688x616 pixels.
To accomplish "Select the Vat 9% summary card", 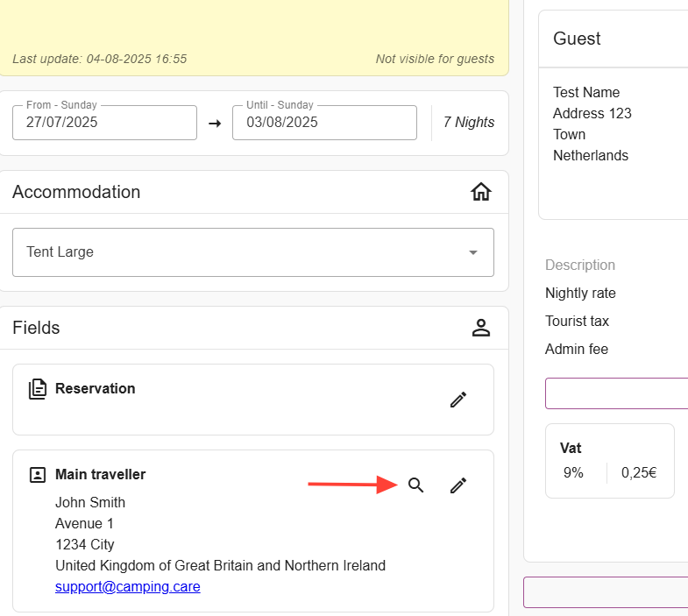I will point(609,461).
